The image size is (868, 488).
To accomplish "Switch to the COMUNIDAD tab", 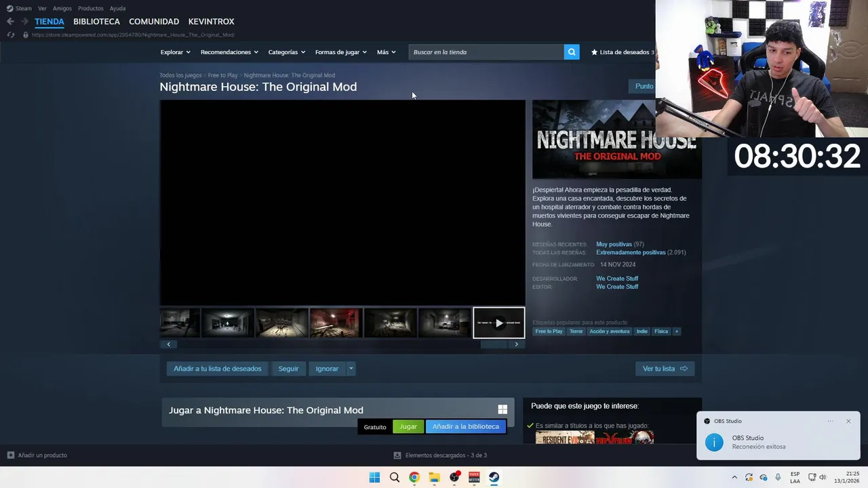I will [x=154, y=22].
